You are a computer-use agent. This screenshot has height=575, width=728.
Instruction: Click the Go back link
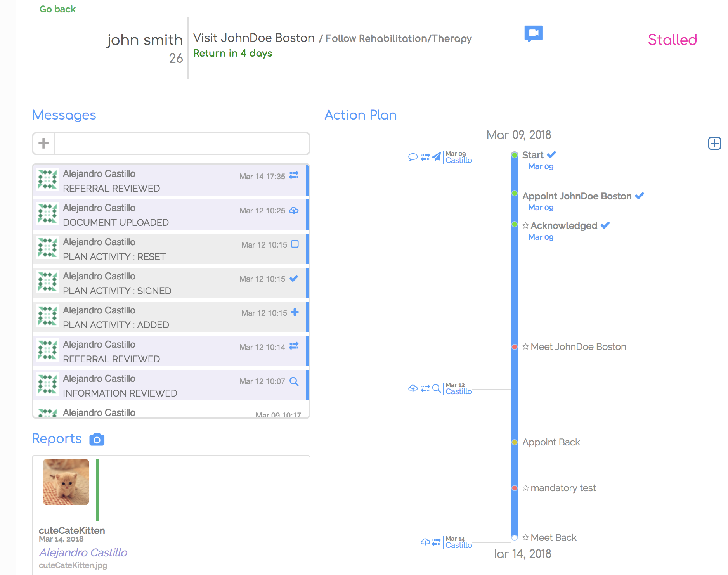pyautogui.click(x=57, y=9)
